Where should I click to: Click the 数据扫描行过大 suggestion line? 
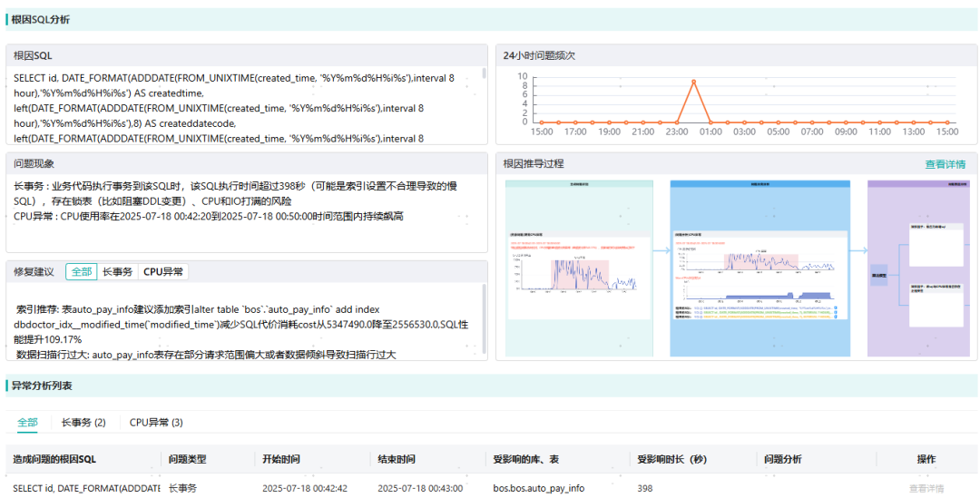(x=206, y=355)
